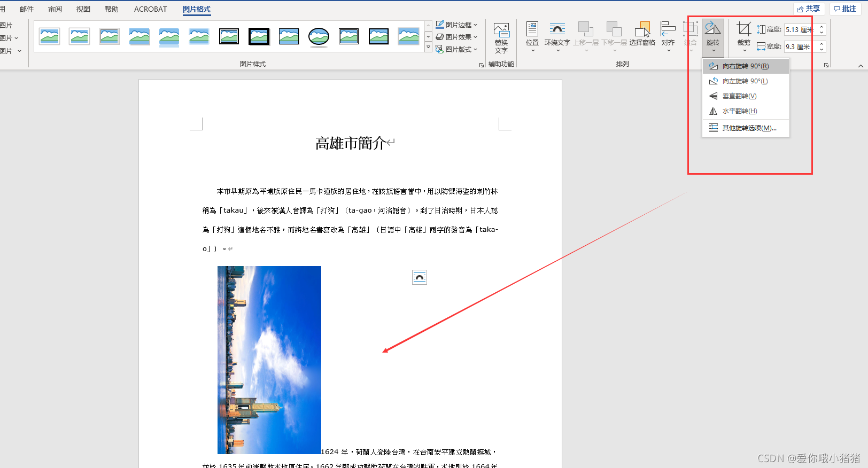
Task: Click the Send Backward (下移一层) button
Action: 614,36
